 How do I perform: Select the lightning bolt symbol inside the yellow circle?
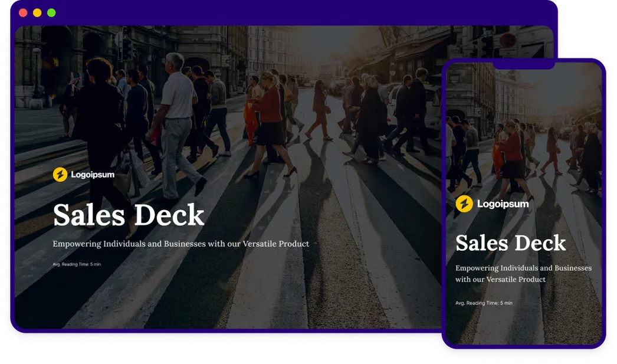[x=60, y=175]
